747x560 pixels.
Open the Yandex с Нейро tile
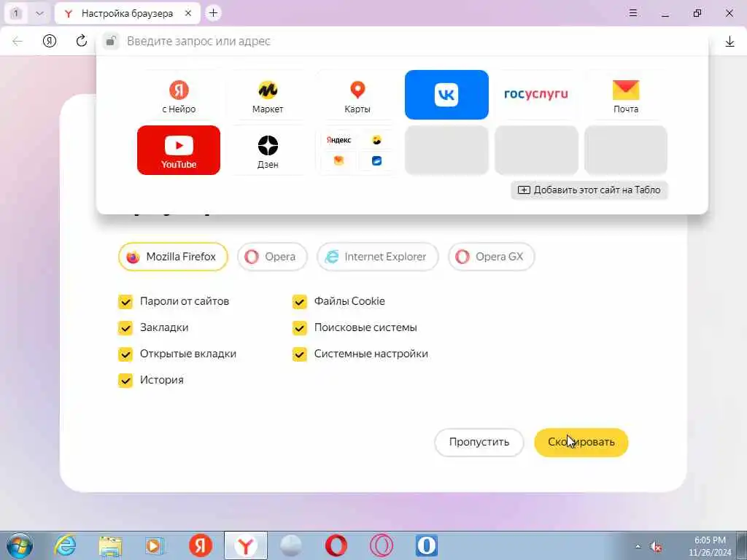point(179,95)
